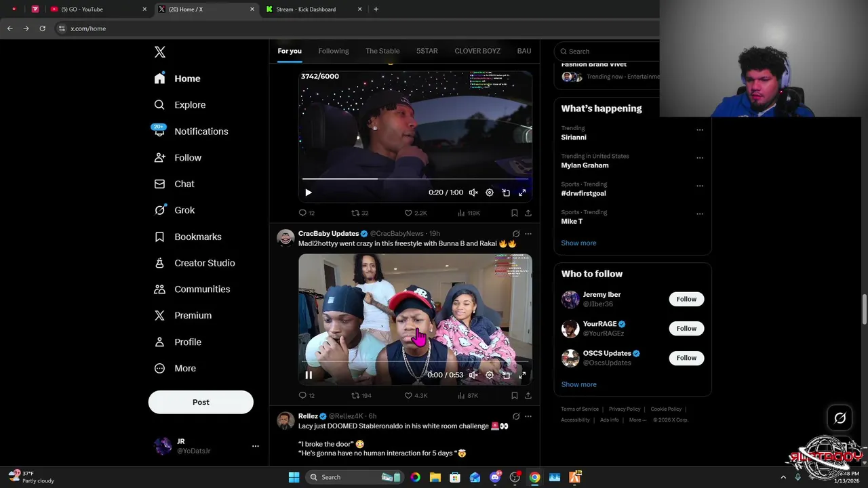
Task: Bookmark the top video post
Action: [x=514, y=213]
